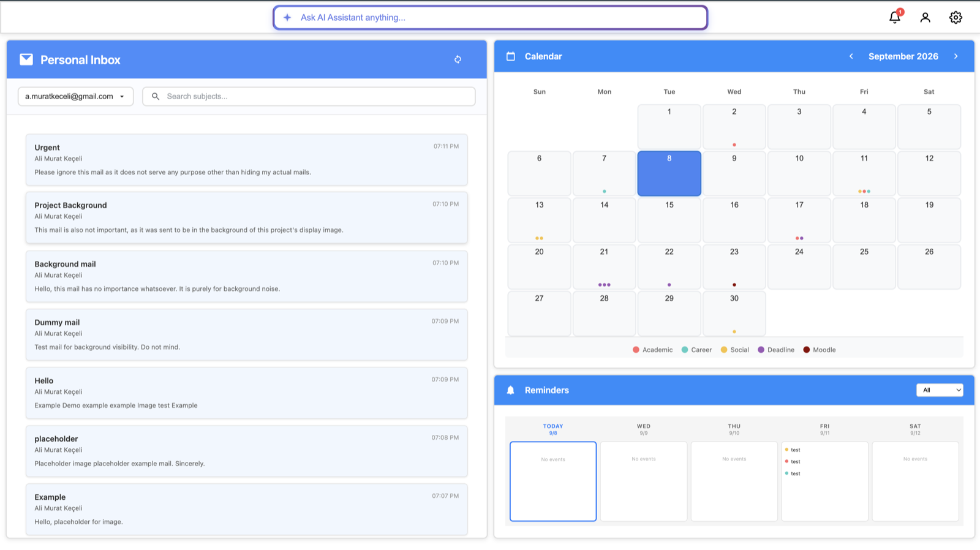Click the AI Assistant sparkle icon

287,17
